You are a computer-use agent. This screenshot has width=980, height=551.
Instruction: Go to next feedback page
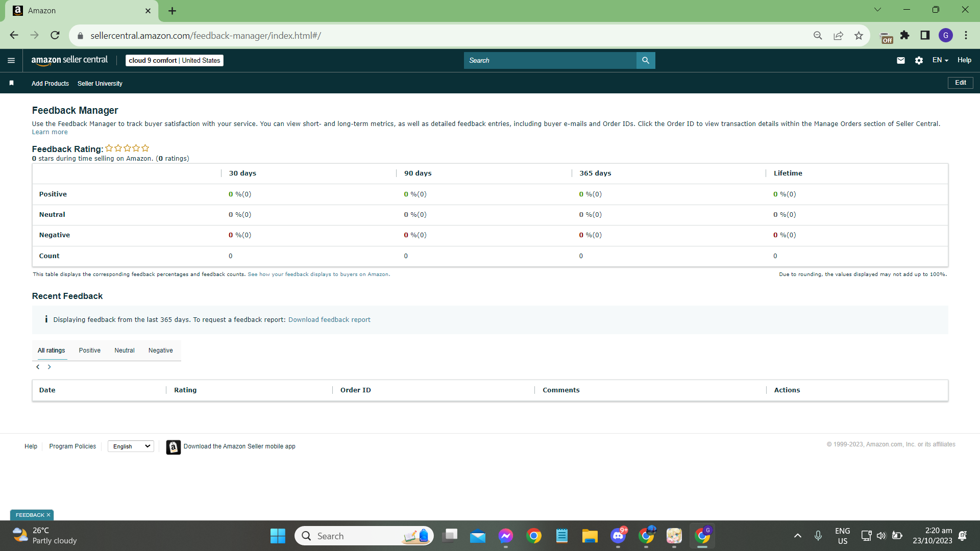click(50, 367)
